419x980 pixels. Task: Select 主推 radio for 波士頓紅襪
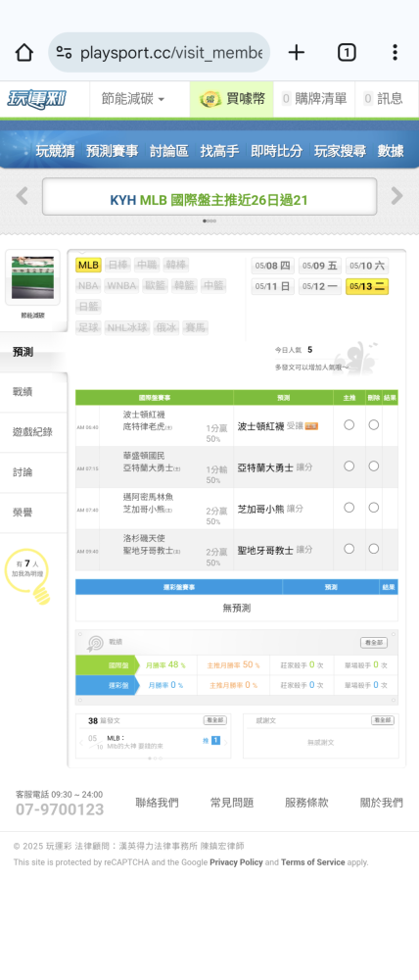click(349, 425)
